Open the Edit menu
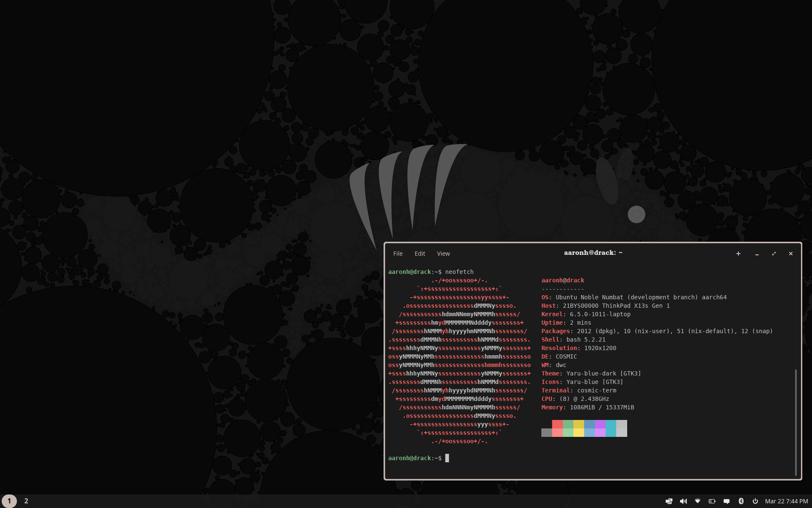 pyautogui.click(x=420, y=254)
